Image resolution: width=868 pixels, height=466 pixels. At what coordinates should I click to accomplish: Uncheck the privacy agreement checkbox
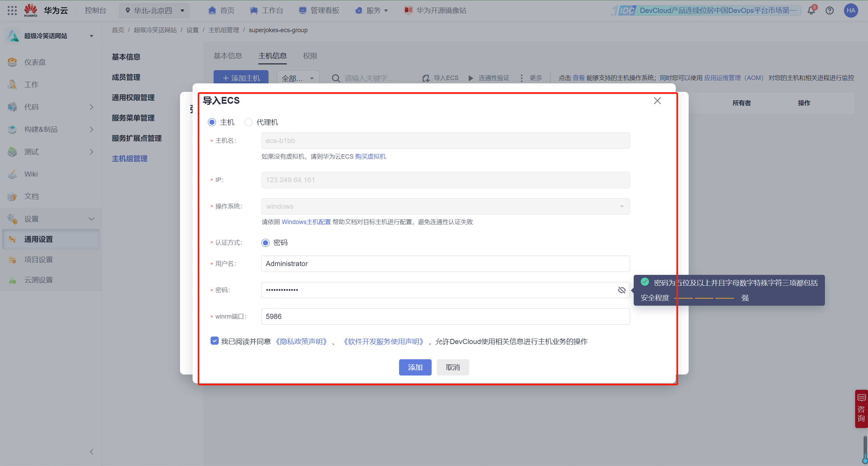tap(214, 341)
